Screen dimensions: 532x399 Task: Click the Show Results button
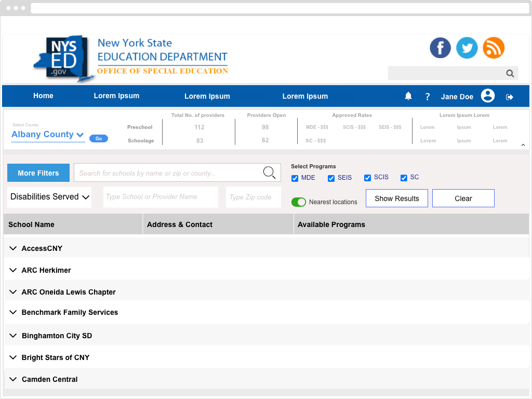point(396,198)
